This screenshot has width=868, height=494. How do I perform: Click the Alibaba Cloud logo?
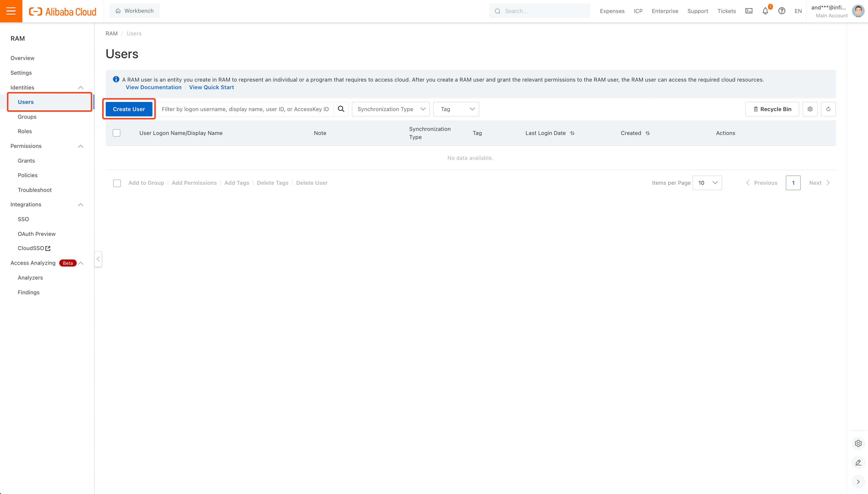(x=63, y=11)
